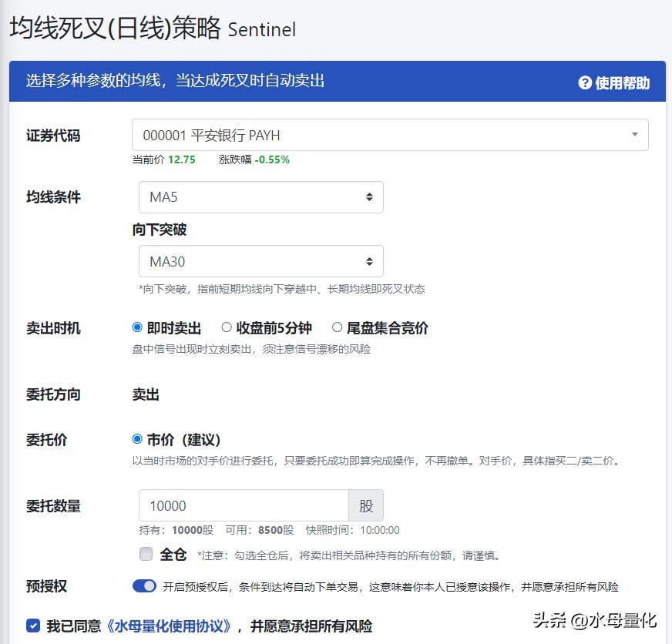Open the 证券代码 stock picker dropdown
Screen dimensions: 672x644
tap(389, 134)
